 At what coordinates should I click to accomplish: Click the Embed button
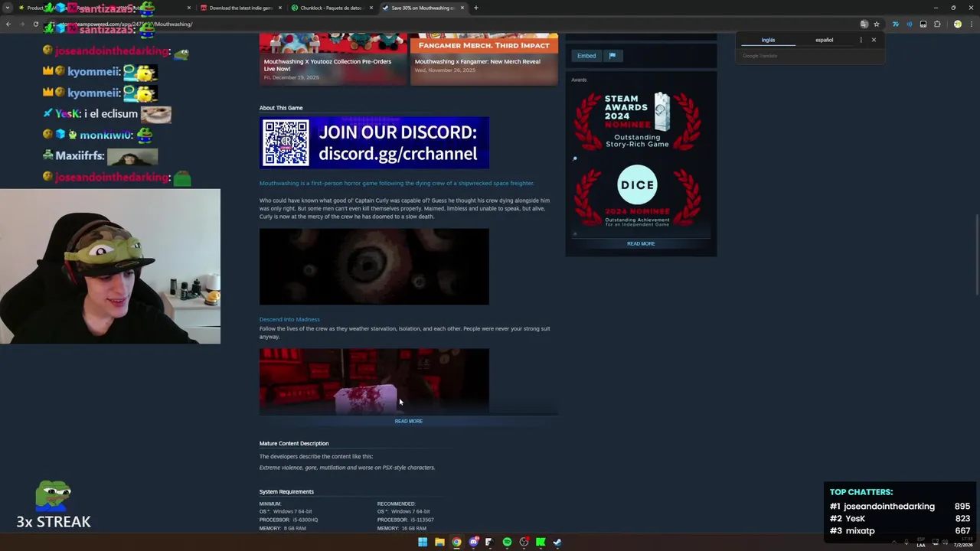[586, 55]
